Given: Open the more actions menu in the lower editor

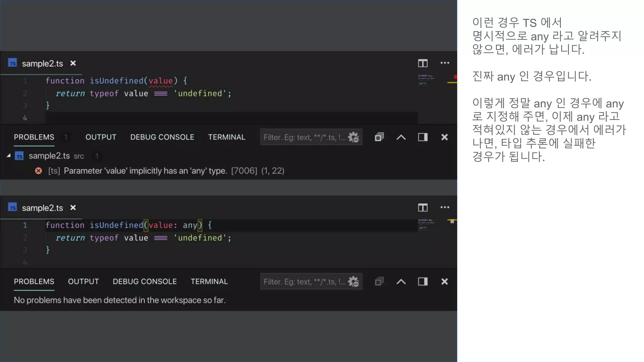Looking at the screenshot, I should pos(445,207).
